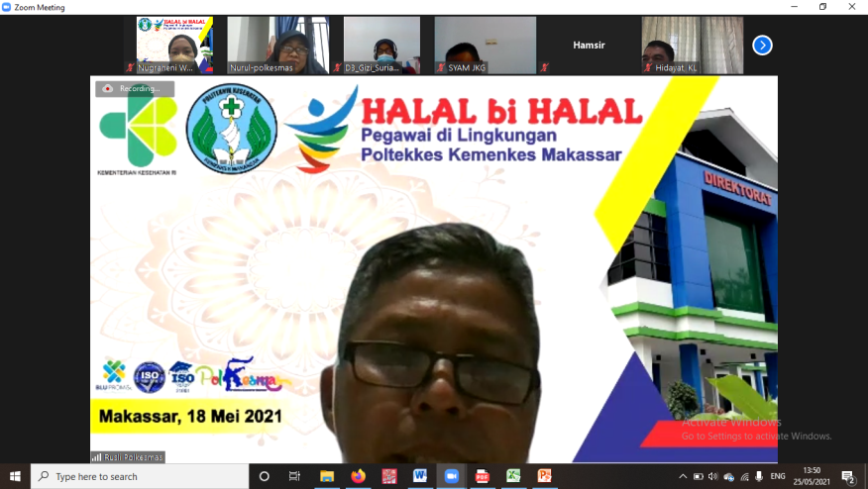Select SYAM JKG participant video thumbnail
Viewport: 868px width, 489px height.
(486, 46)
